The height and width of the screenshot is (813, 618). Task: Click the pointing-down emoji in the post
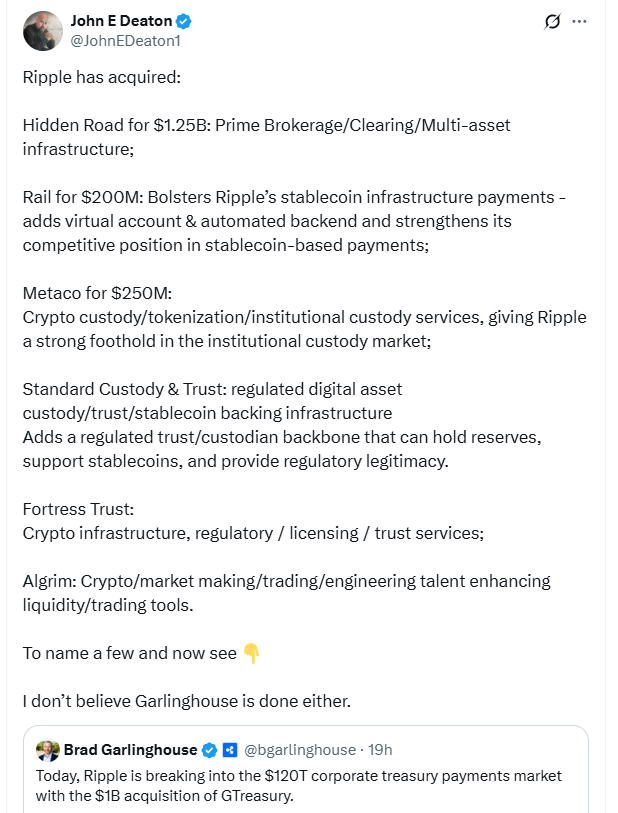(251, 655)
